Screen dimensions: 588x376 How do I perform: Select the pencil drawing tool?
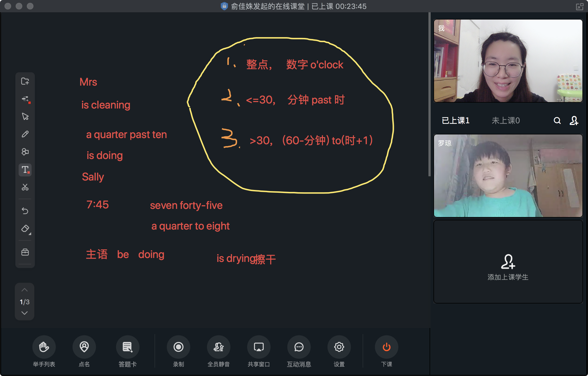tap(25, 134)
